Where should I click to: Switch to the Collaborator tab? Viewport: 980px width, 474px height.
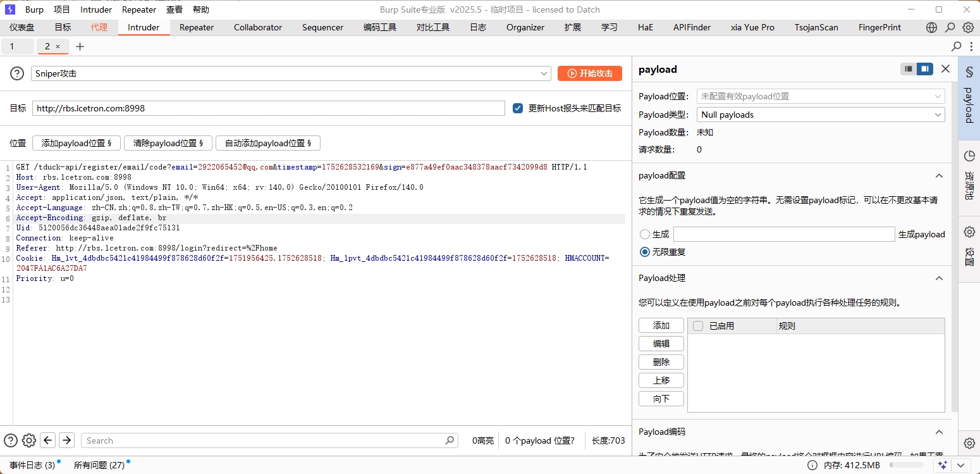[x=258, y=27]
